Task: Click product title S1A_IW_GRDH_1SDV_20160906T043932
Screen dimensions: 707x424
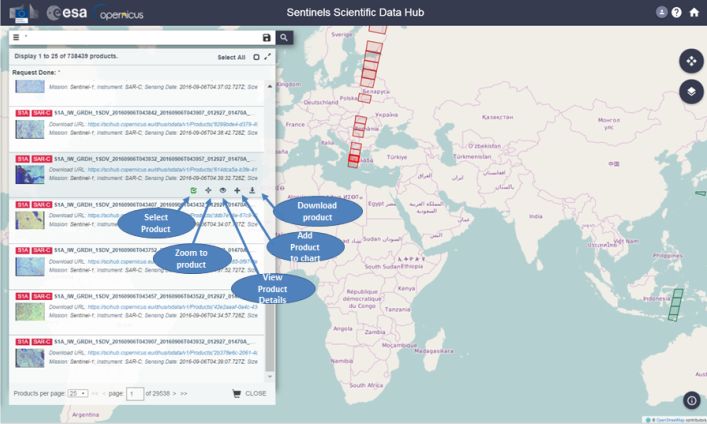Action: (152, 159)
